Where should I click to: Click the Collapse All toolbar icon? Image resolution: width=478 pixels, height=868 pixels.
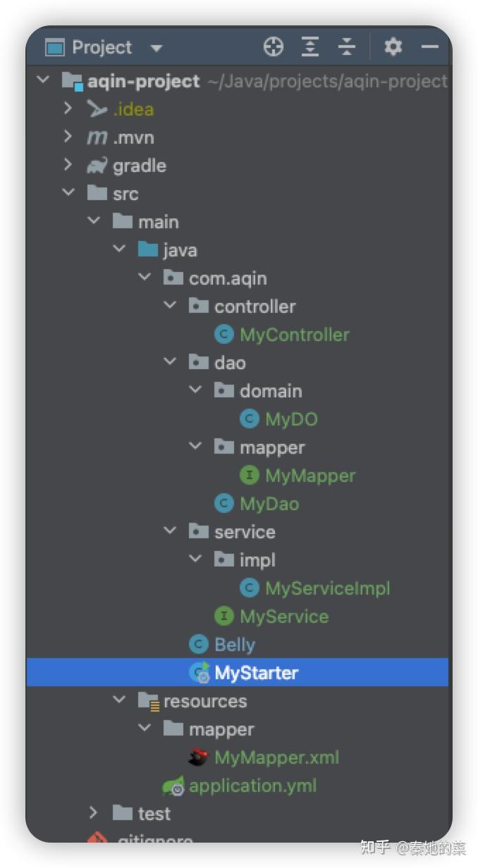point(347,47)
